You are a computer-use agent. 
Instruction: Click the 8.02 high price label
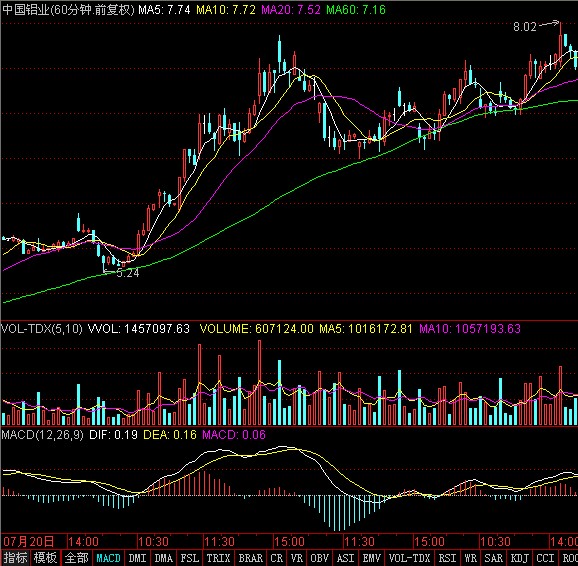pyautogui.click(x=525, y=27)
